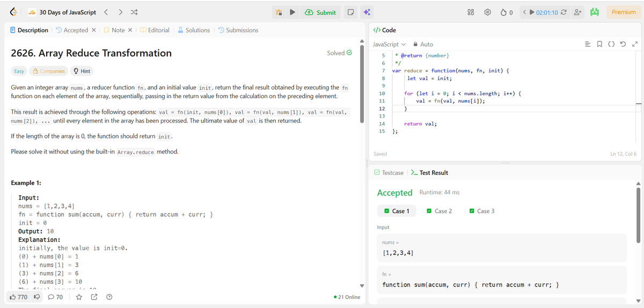Click the streak flame counter

click(x=507, y=12)
